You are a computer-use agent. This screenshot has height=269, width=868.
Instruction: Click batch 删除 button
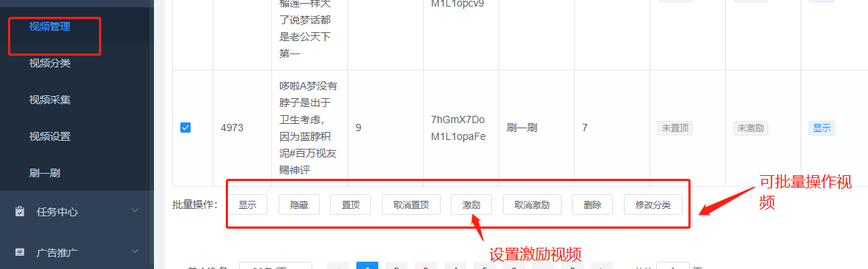coord(592,204)
